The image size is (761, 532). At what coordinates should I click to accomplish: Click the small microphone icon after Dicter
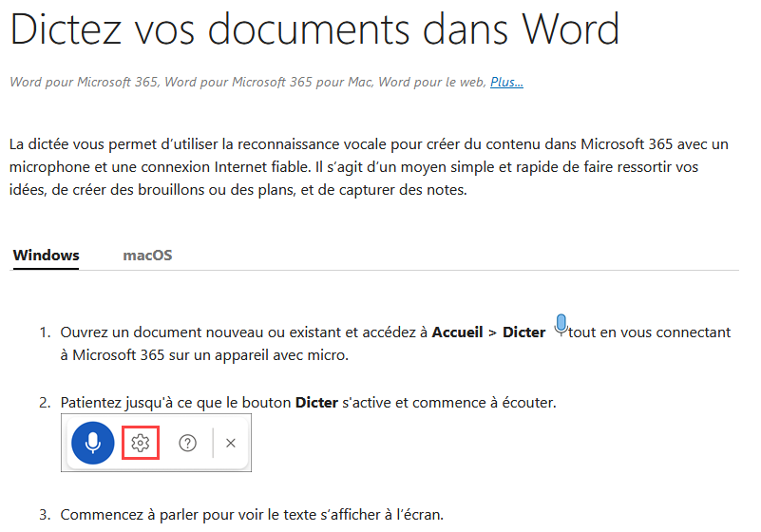pyautogui.click(x=561, y=325)
